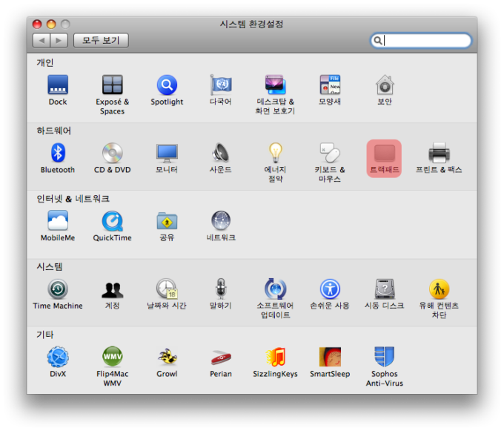Go forward with the right arrow button

pyautogui.click(x=59, y=41)
